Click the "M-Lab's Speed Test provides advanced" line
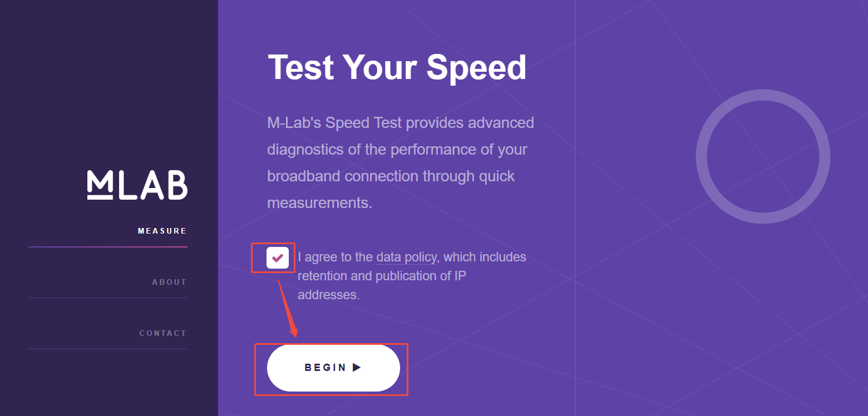The height and width of the screenshot is (416, 868). [x=401, y=122]
